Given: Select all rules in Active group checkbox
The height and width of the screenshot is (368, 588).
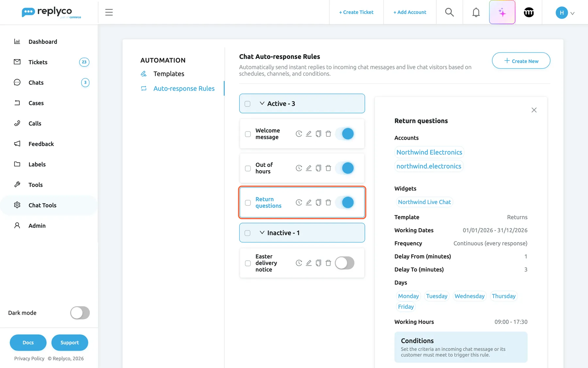Looking at the screenshot, I should [248, 104].
